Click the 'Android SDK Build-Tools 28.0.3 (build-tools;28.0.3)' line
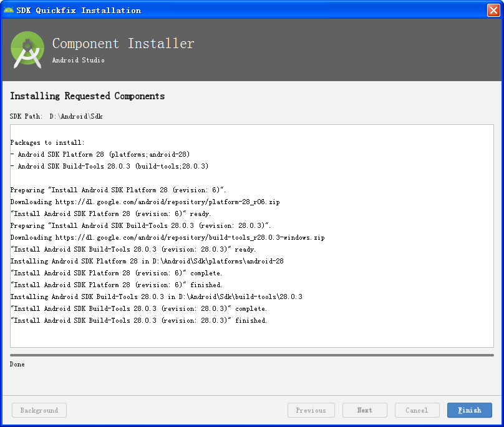504x427 pixels. (109, 166)
